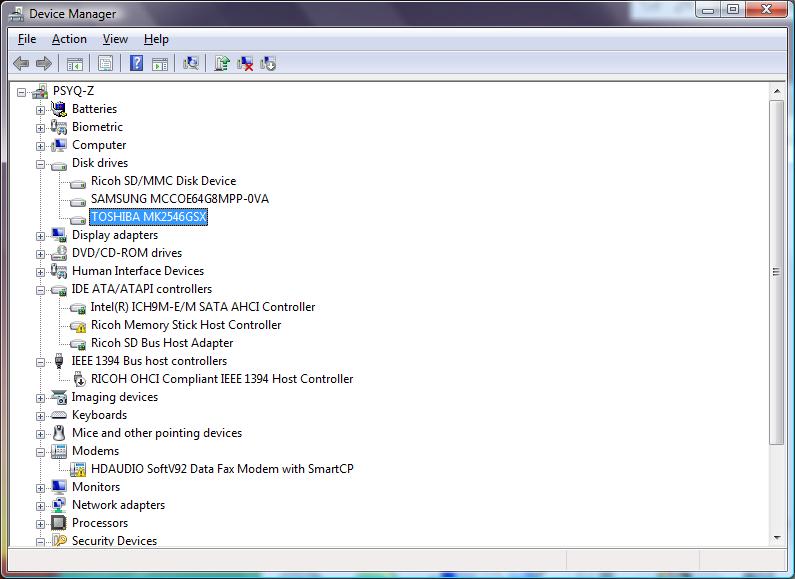
Task: Select the Keyboards label
Action: pos(99,415)
